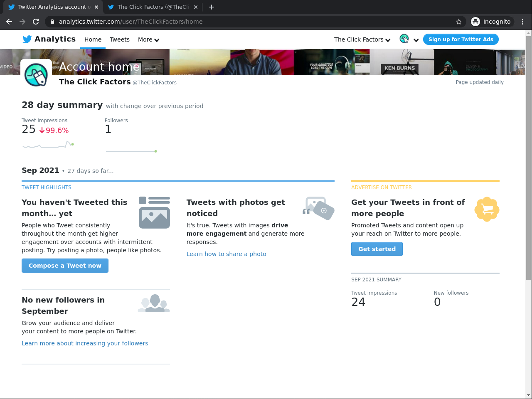This screenshot has height=399, width=532.
Task: Click the photos-get-noticed illustration icon
Action: click(318, 208)
